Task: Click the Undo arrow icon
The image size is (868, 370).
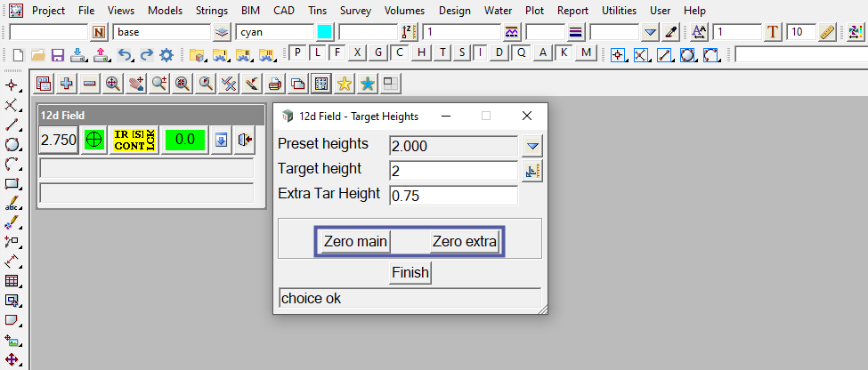Action: pos(126,55)
